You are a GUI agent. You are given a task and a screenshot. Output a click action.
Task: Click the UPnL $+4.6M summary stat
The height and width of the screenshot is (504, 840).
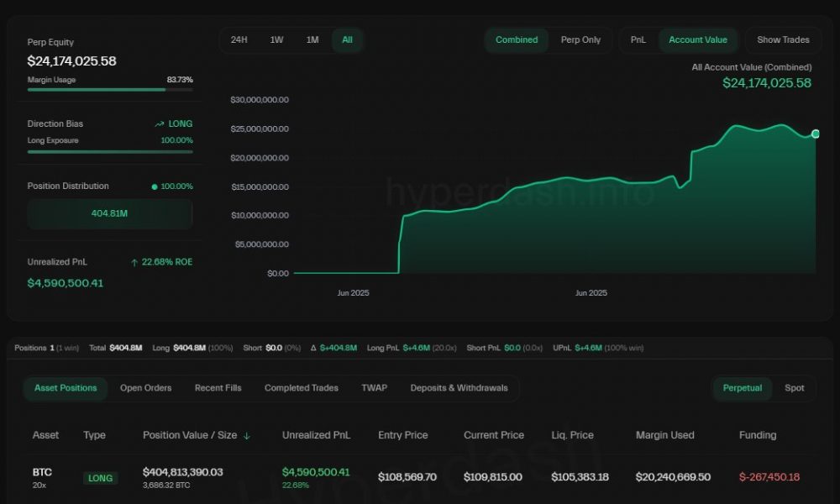(x=598, y=348)
